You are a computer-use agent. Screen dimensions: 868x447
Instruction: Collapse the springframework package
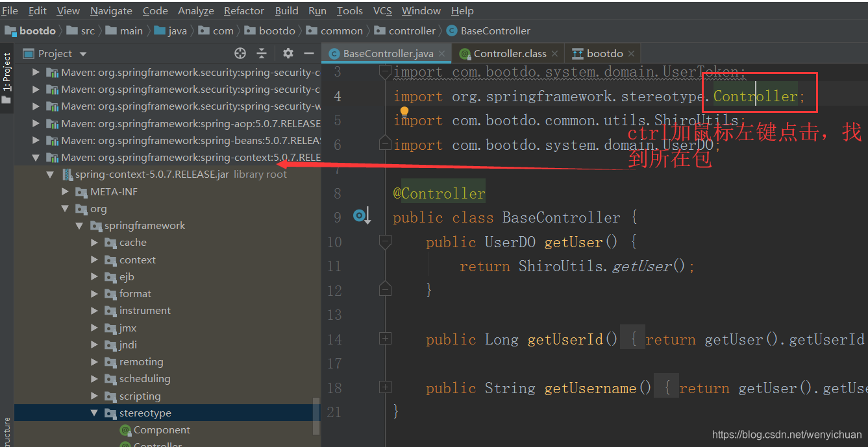[79, 225]
